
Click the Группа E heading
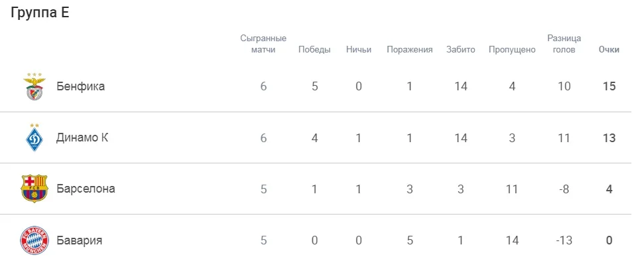coord(40,15)
